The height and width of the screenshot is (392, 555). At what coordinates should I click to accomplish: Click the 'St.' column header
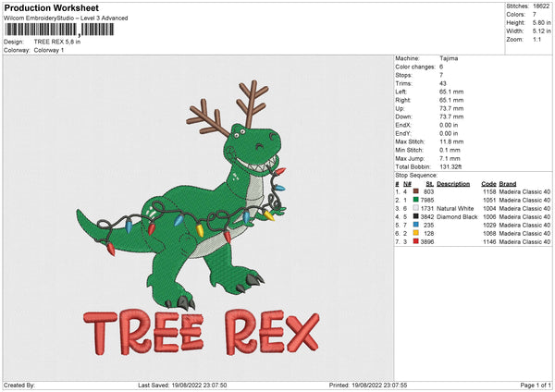[x=430, y=184]
